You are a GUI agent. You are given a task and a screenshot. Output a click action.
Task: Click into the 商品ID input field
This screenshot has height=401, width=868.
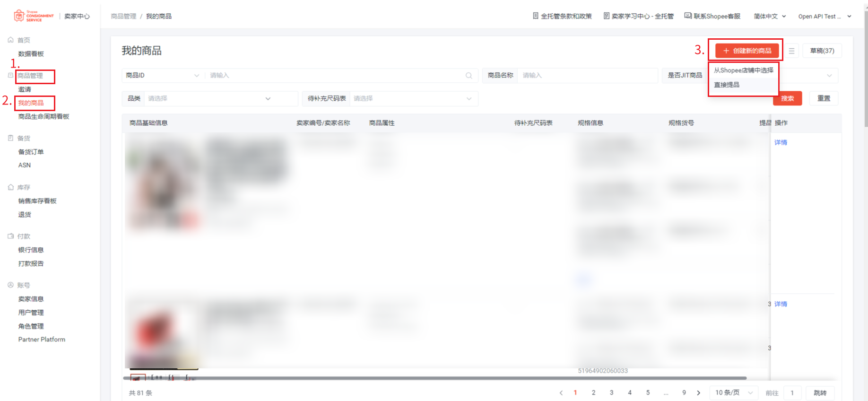click(x=336, y=75)
